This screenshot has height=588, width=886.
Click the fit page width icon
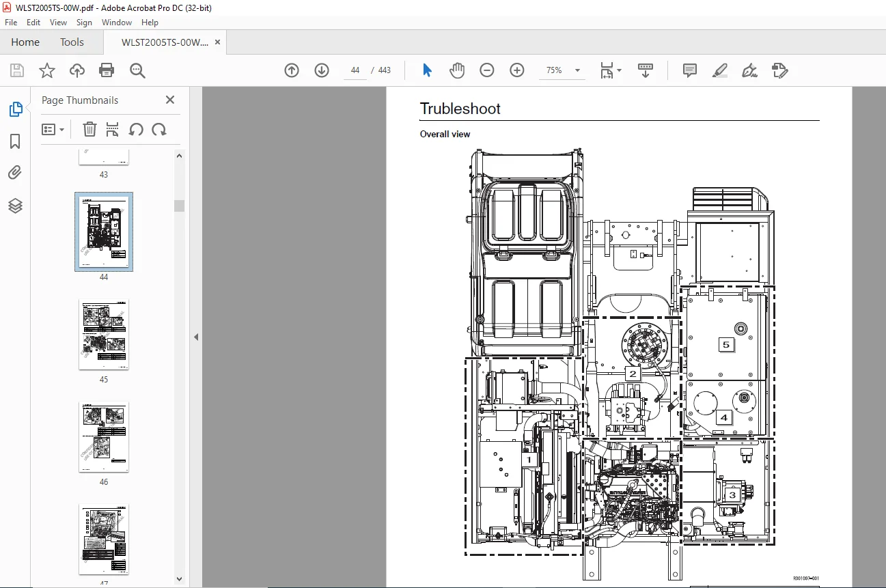tap(607, 70)
